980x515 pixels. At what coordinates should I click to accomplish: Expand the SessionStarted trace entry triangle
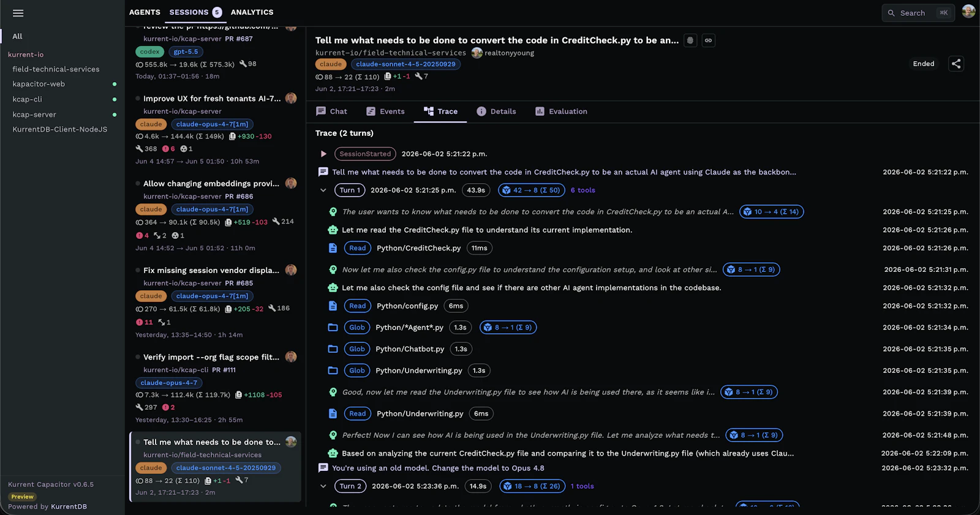click(x=323, y=154)
